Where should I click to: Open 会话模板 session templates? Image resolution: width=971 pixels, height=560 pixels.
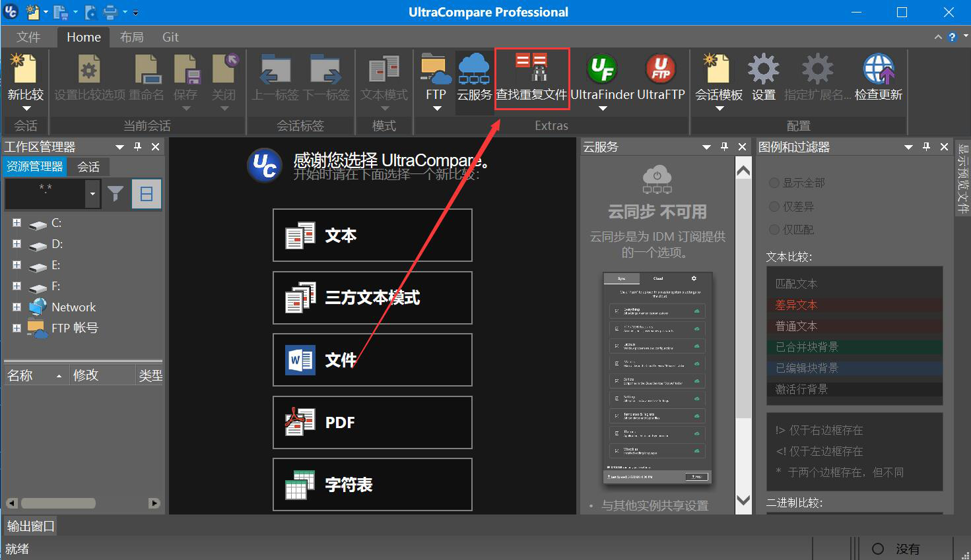(x=719, y=80)
